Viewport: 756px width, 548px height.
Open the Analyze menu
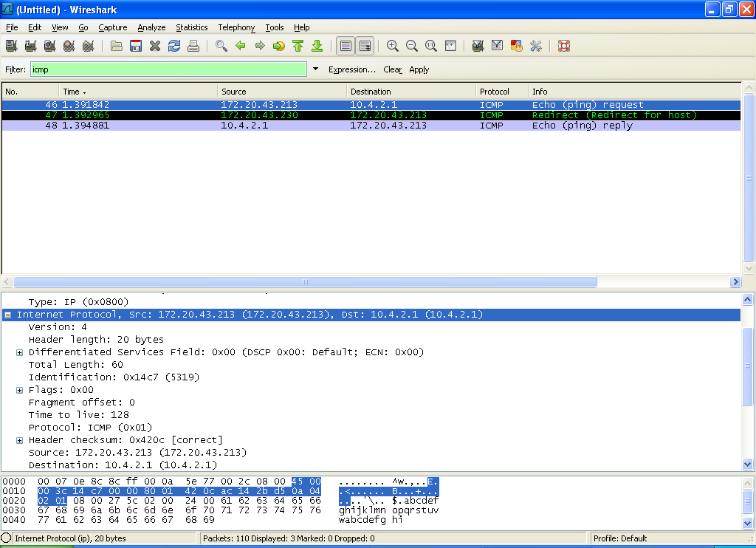(x=151, y=27)
